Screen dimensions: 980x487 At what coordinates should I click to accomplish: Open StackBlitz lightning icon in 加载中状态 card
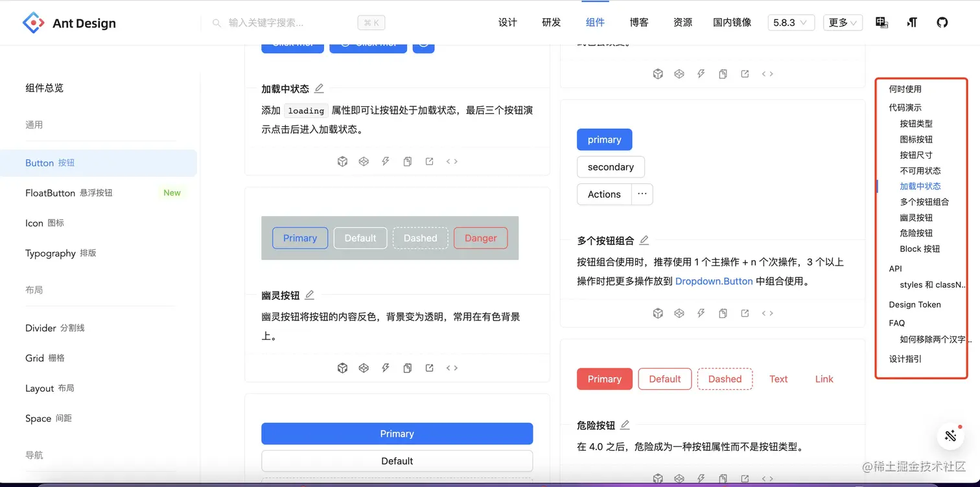(x=386, y=161)
